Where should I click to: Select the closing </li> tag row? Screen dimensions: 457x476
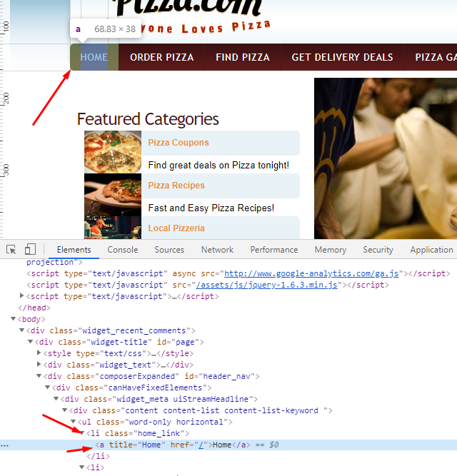coord(98,456)
